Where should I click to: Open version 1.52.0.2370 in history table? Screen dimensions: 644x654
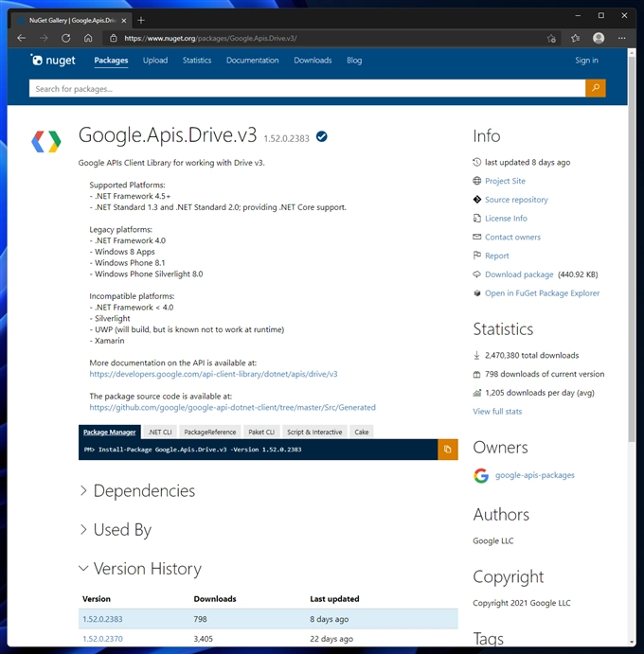point(102,639)
